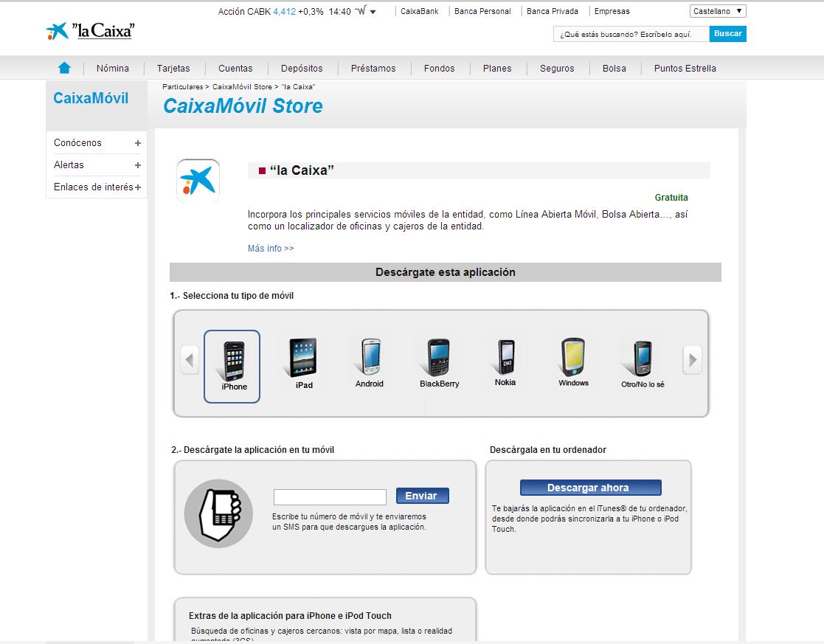The width and height of the screenshot is (824, 644).
Task: Click the Descargar ahora button
Action: point(590,488)
